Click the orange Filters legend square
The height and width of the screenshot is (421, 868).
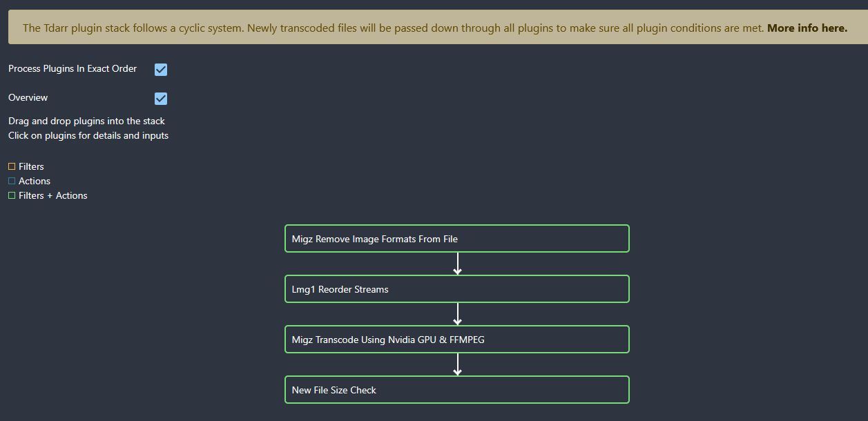12,166
